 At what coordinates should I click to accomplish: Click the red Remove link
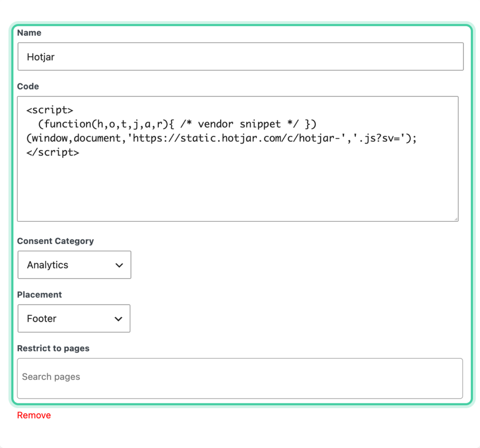click(34, 415)
